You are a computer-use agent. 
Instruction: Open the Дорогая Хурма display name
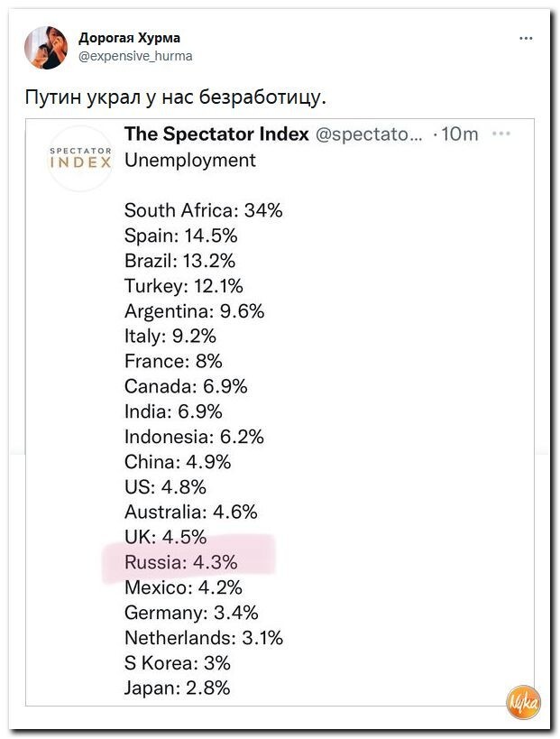pyautogui.click(x=129, y=38)
